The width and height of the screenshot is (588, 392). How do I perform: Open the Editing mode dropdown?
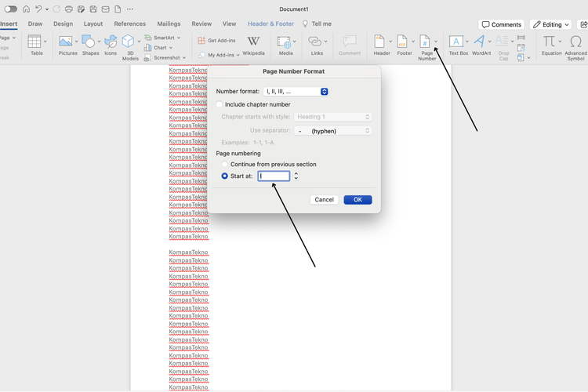click(x=550, y=24)
